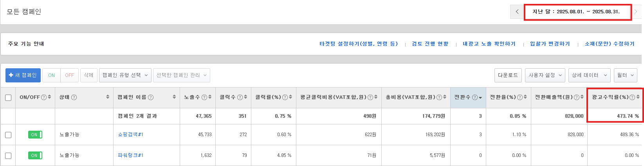
Task: Check the select-all checkbox in header
Action: click(8, 97)
